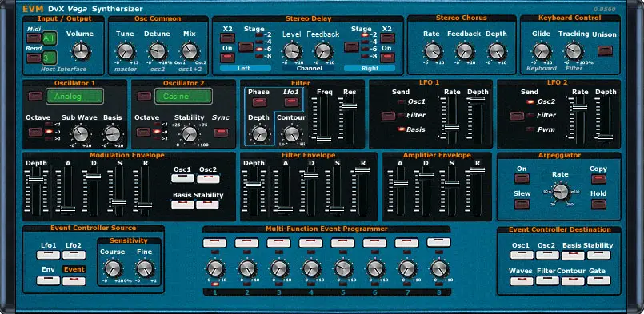This screenshot has width=644, height=314.
Task: Click the Arpeggiator Rate knob
Action: [560, 191]
